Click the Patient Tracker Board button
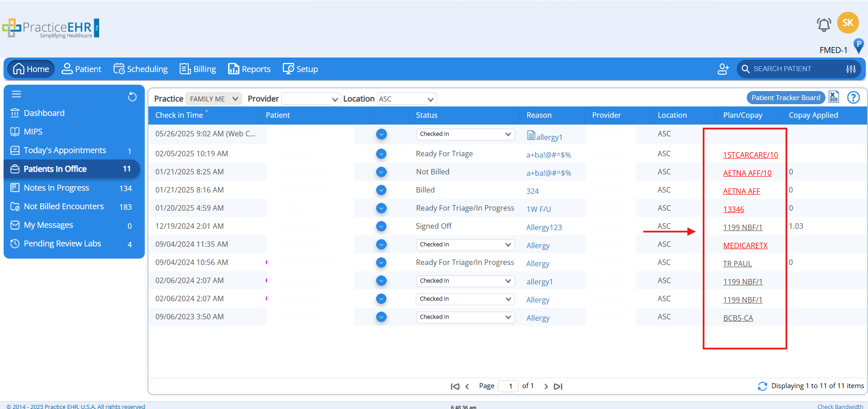Screen dimensions: 868x409 pyautogui.click(x=785, y=97)
